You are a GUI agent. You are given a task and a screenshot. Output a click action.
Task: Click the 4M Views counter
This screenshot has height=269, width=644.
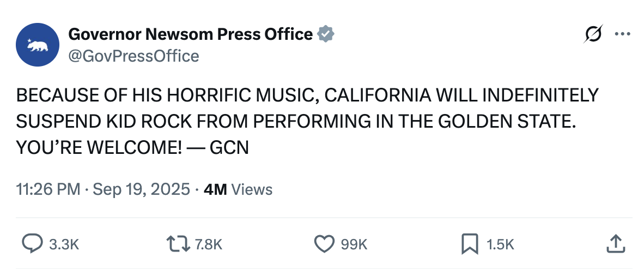(238, 190)
